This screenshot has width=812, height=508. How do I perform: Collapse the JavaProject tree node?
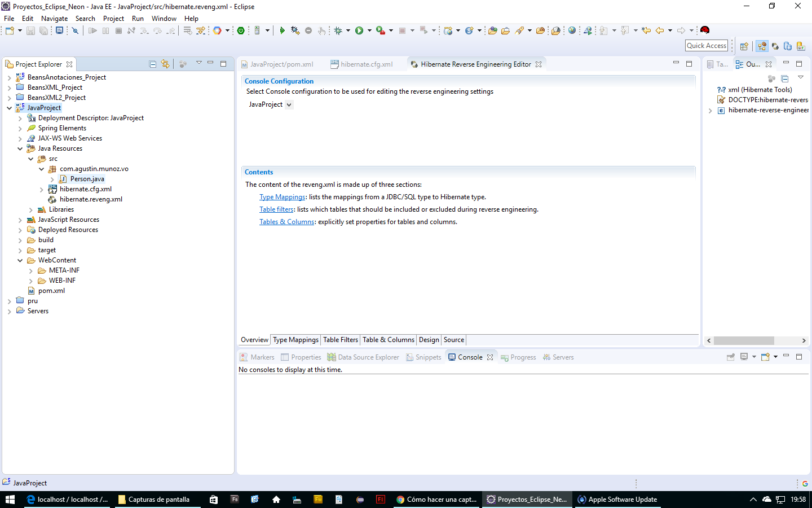pos(9,108)
